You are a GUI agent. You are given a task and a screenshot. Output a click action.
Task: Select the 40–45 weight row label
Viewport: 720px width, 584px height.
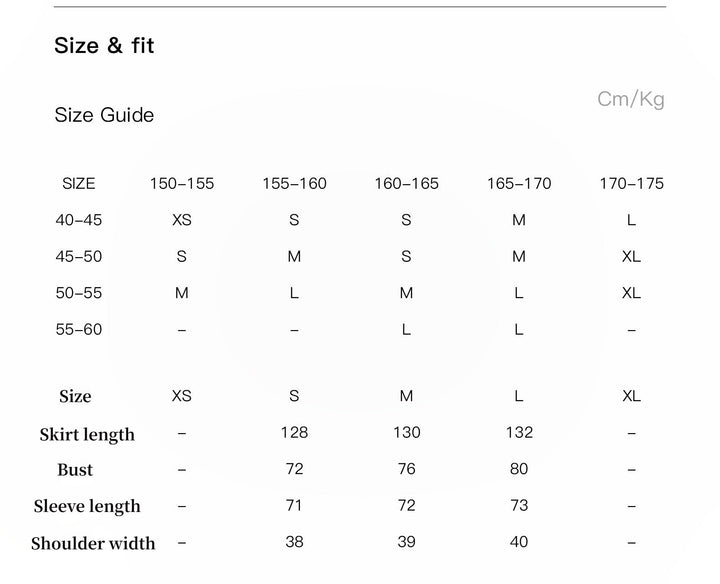[x=79, y=220]
